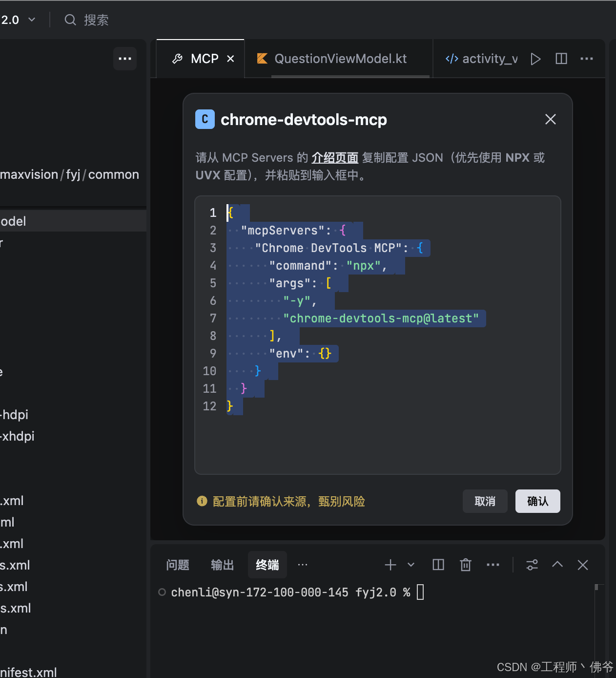616x678 pixels.
Task: Open terminal more actions ellipsis
Action: (x=493, y=565)
